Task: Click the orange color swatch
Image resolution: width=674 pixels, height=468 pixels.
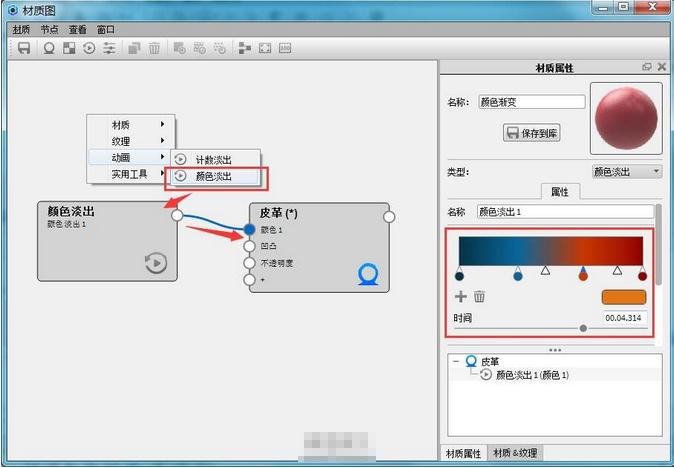Action: click(x=624, y=297)
